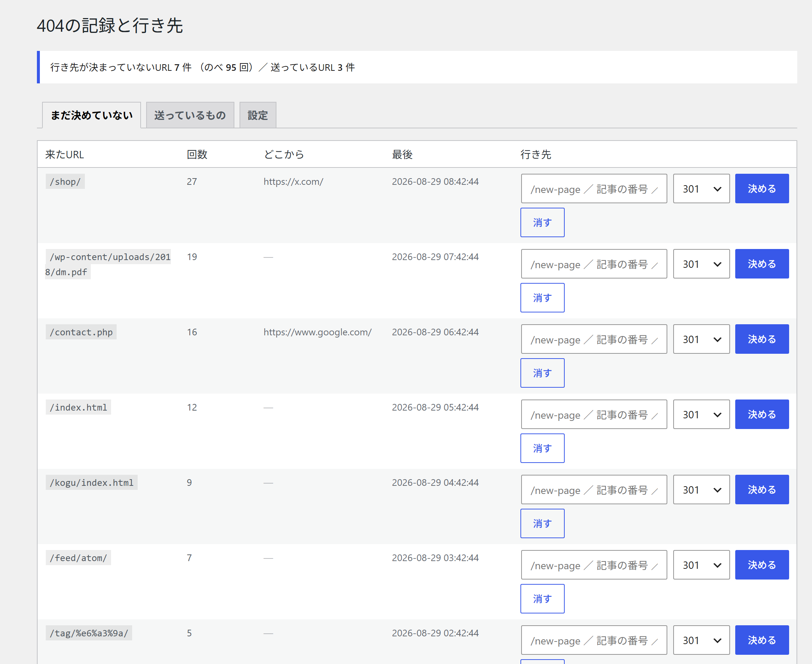Switch to the まだ決めていない tab
Image resolution: width=812 pixels, height=664 pixels.
click(x=92, y=115)
